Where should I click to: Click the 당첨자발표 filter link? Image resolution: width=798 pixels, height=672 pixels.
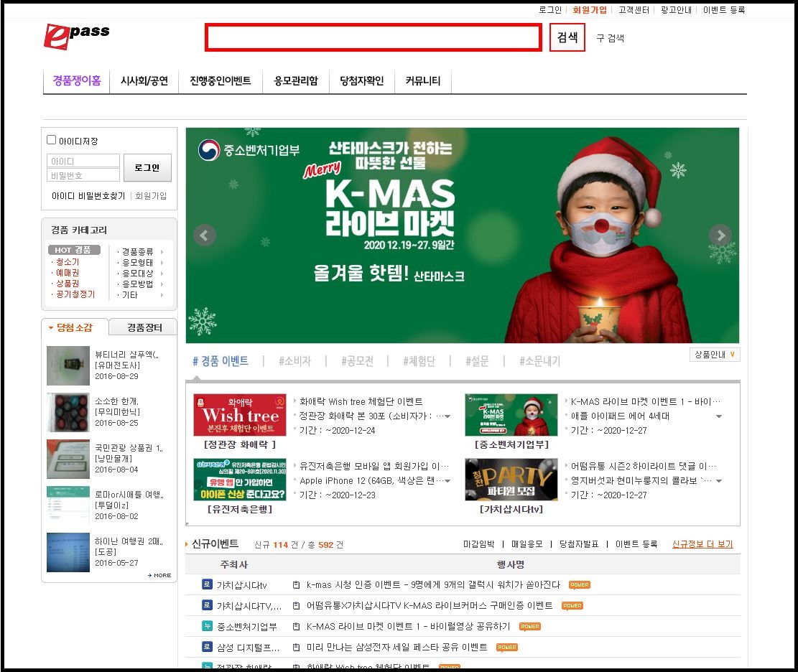point(579,544)
